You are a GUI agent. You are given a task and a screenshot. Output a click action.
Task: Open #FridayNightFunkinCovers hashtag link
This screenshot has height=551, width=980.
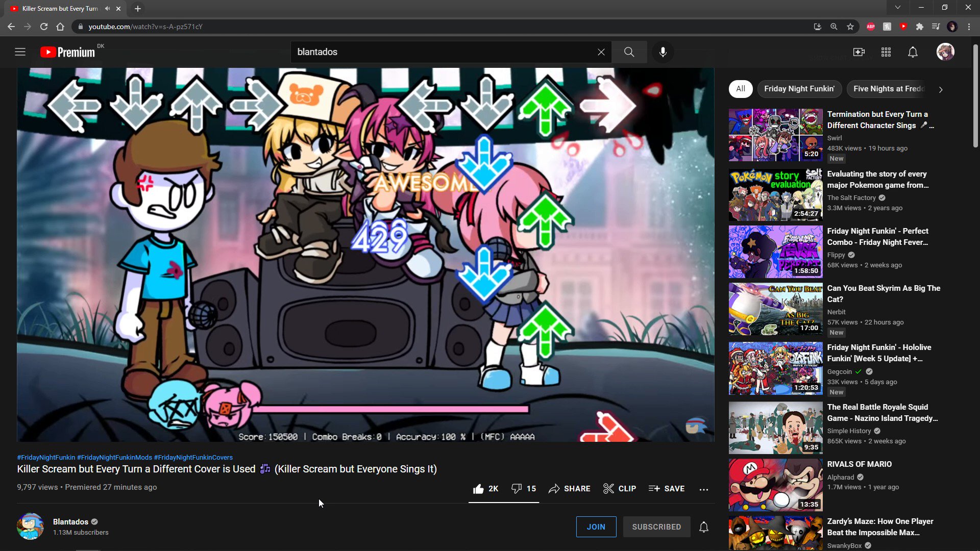click(x=193, y=458)
